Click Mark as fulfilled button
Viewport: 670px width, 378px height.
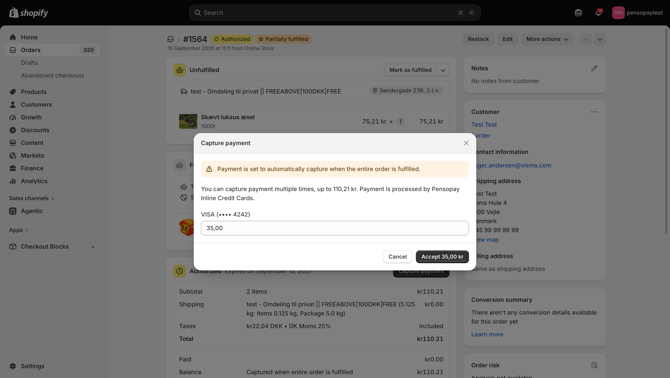[410, 70]
